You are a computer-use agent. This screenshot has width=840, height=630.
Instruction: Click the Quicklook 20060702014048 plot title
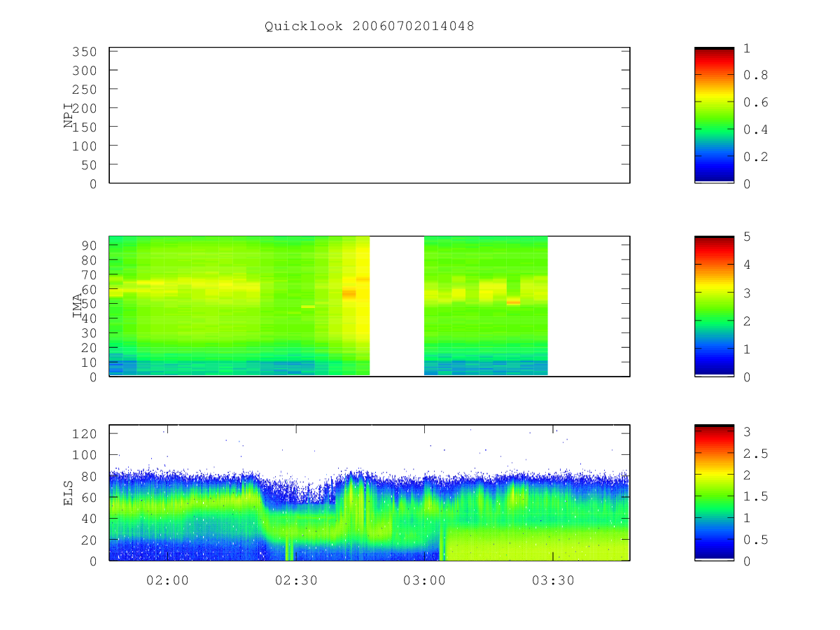tap(370, 27)
